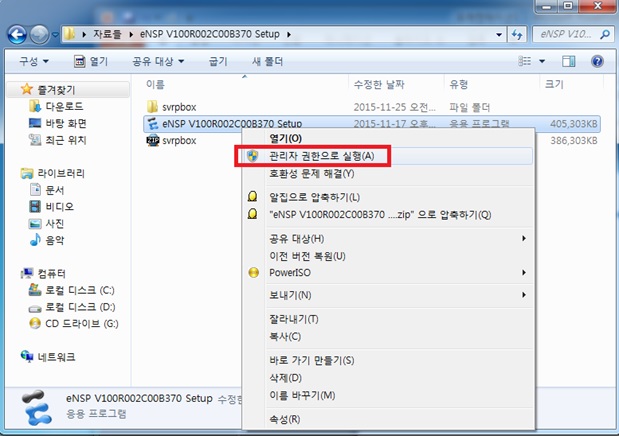Expand the arrow after eNSP Setup breadcrumb
The height and width of the screenshot is (436, 619).
coord(289,35)
